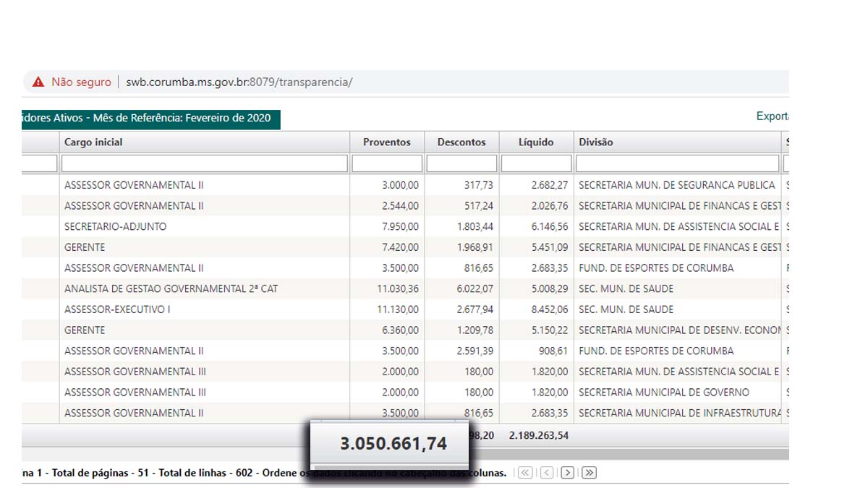
Task: Click the Descontos filter input
Action: 461,163
